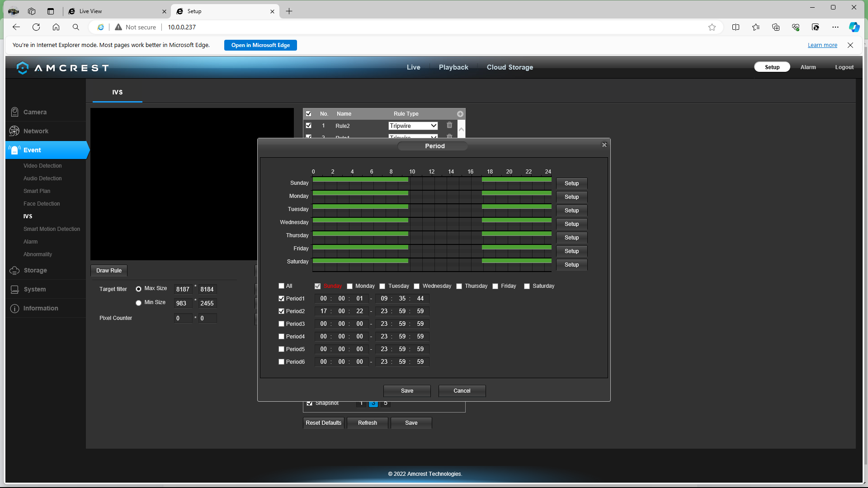Go to browser home page icon
The width and height of the screenshot is (868, 488).
tap(56, 27)
